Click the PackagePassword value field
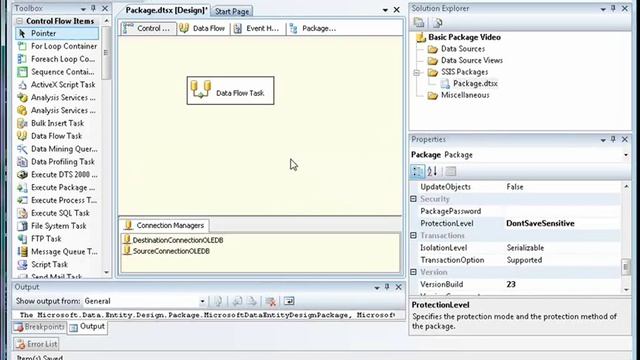Screen dimensions: 640x360 (562, 211)
